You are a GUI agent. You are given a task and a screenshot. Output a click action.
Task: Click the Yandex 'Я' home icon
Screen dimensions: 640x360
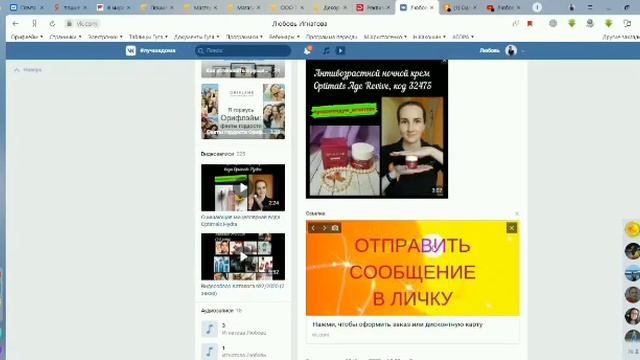click(34, 24)
